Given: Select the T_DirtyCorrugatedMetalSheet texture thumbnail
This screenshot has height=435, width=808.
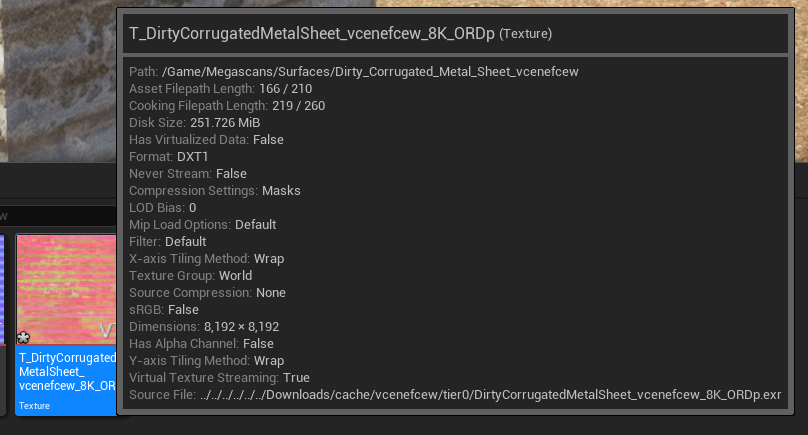Looking at the screenshot, I should (66, 289).
